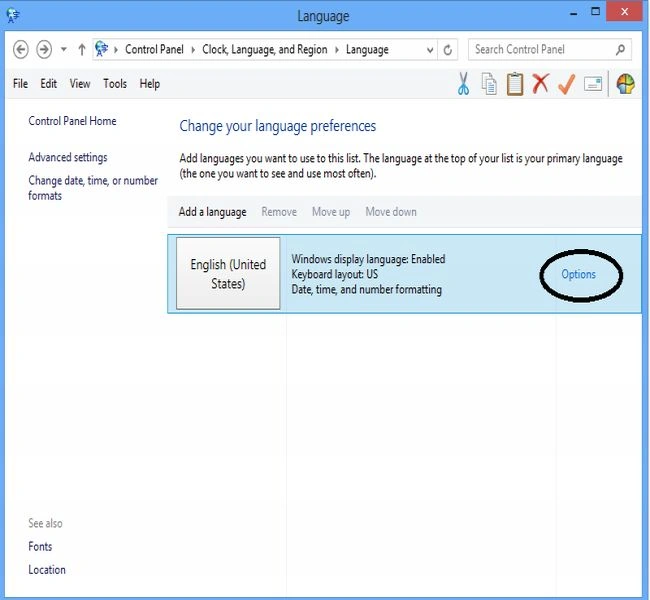Viewport: 650px width, 600px height.
Task: Open the Location link under See also
Action: pos(47,570)
